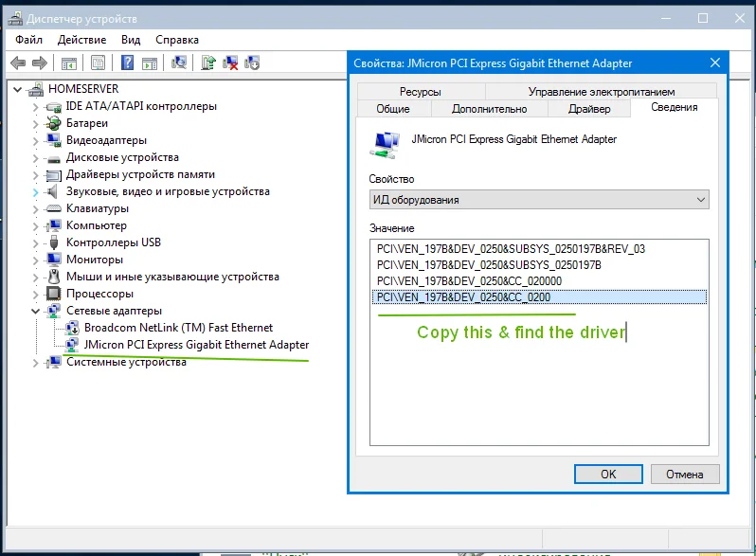Expand the Дисковые устройства node
The width and height of the screenshot is (756, 556).
click(35, 157)
